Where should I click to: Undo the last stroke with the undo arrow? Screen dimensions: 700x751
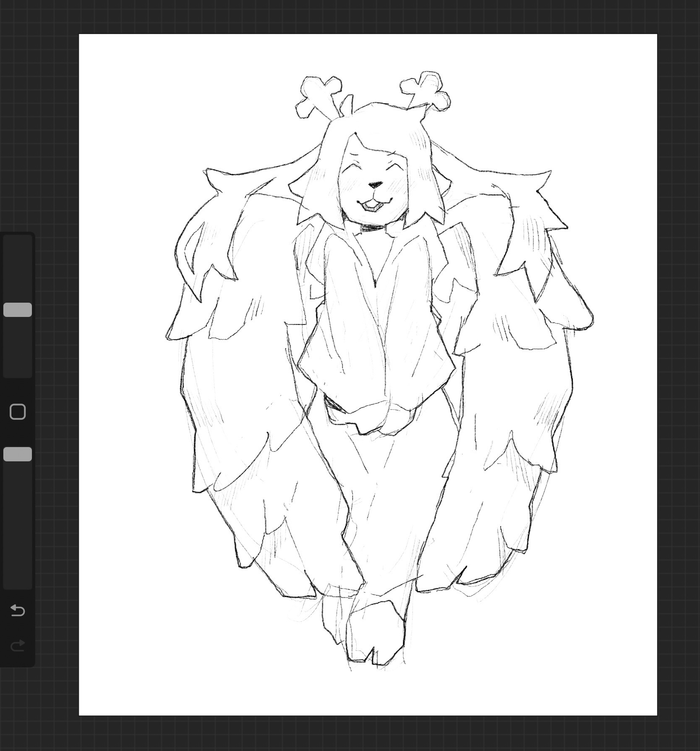pos(18,610)
